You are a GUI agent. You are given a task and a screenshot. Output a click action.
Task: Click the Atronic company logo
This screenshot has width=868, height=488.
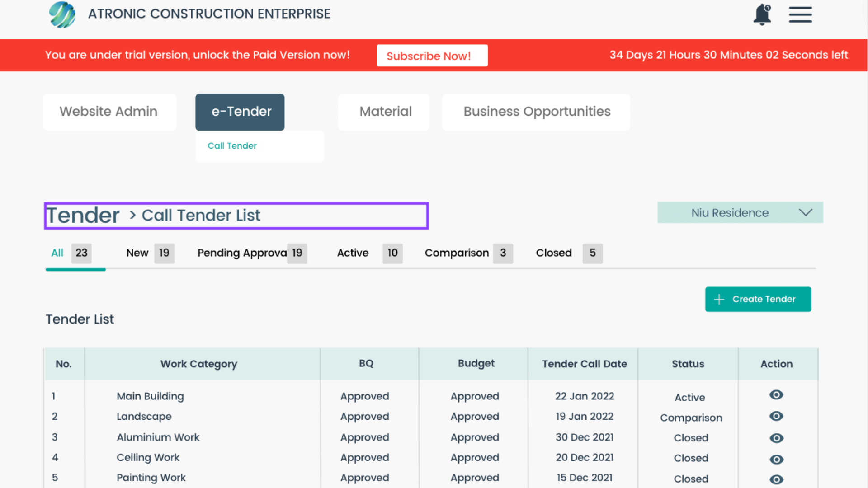tap(62, 14)
